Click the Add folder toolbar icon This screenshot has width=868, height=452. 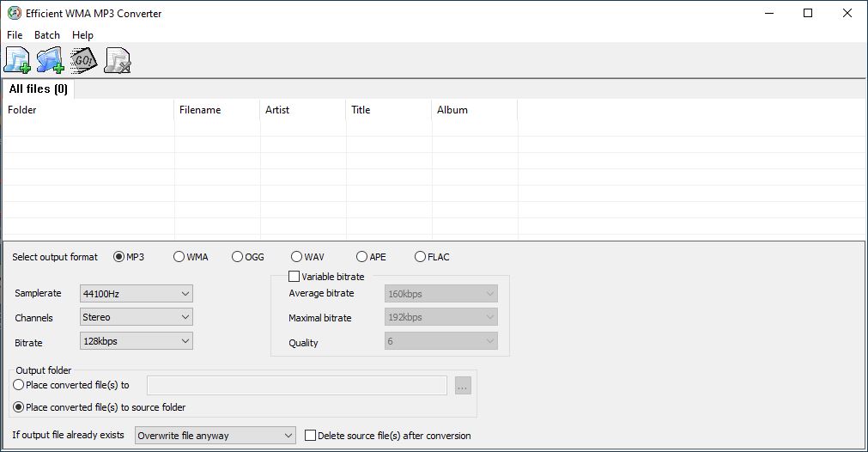click(51, 60)
